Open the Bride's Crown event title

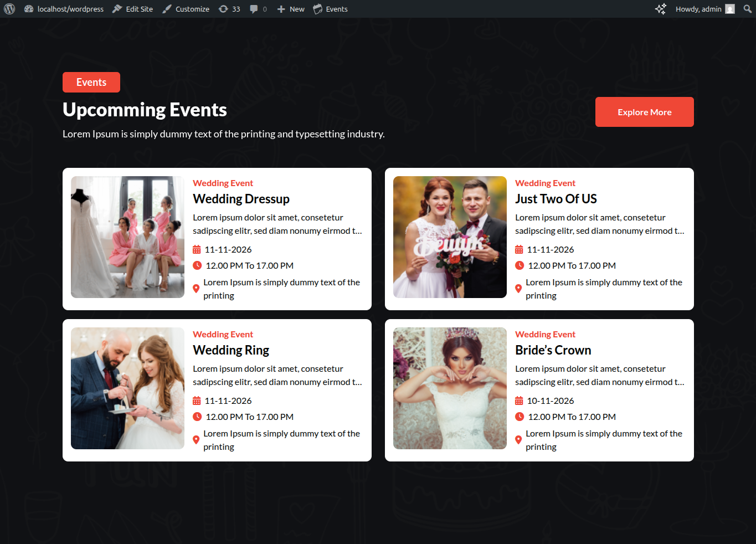point(553,350)
